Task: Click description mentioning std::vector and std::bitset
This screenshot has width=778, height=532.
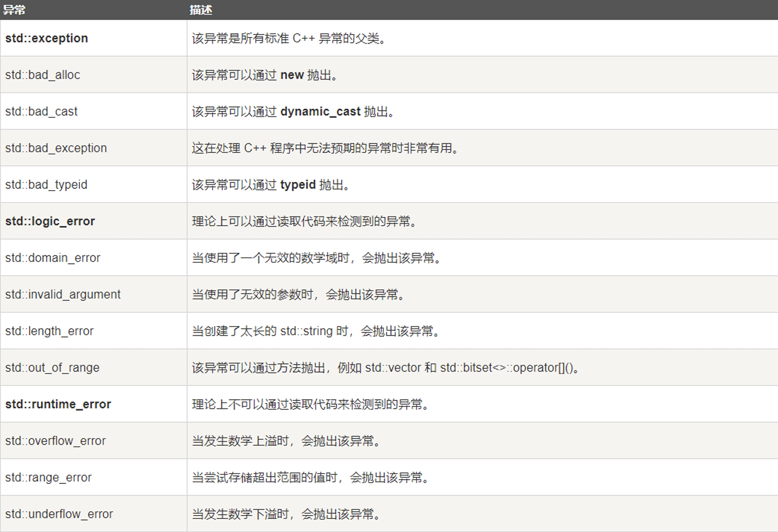Action: pos(386,367)
